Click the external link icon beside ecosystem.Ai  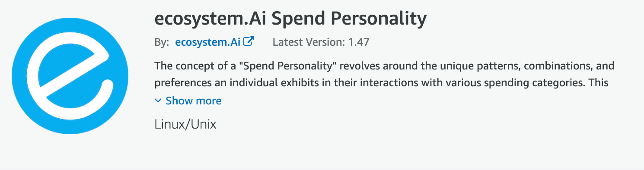coord(249,42)
